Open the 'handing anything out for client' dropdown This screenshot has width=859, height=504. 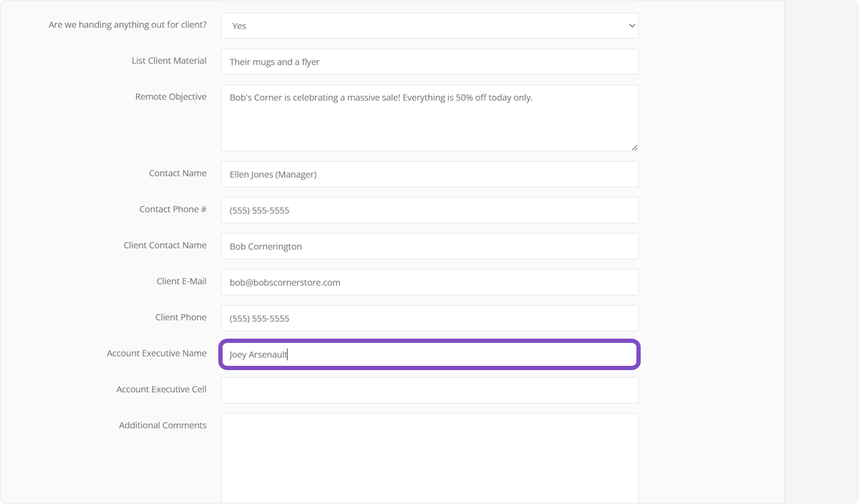click(428, 26)
